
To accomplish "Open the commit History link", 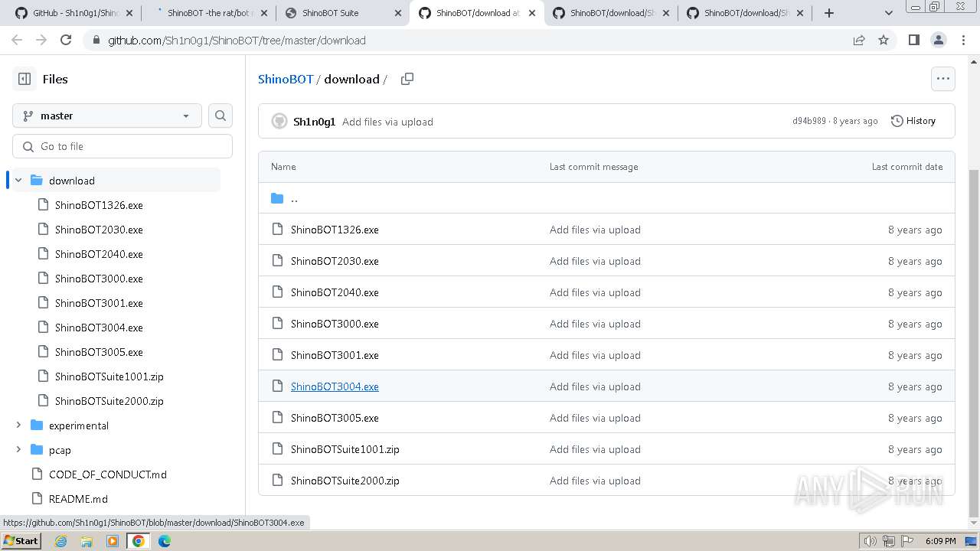I will coord(913,121).
